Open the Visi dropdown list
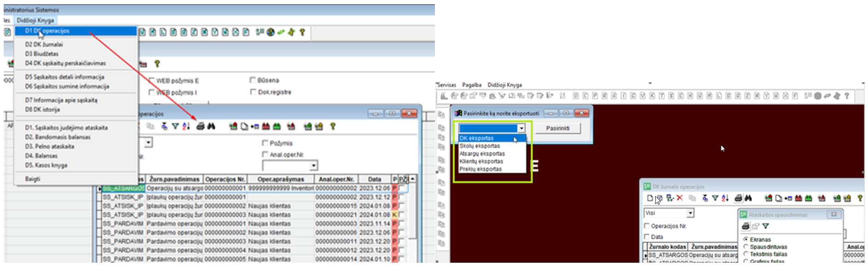The width and height of the screenshot is (868, 271). click(x=690, y=213)
